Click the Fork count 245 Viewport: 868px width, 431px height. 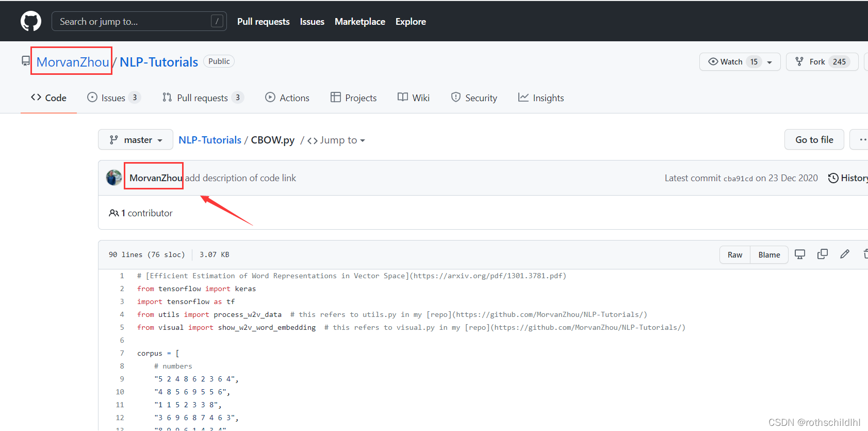839,62
